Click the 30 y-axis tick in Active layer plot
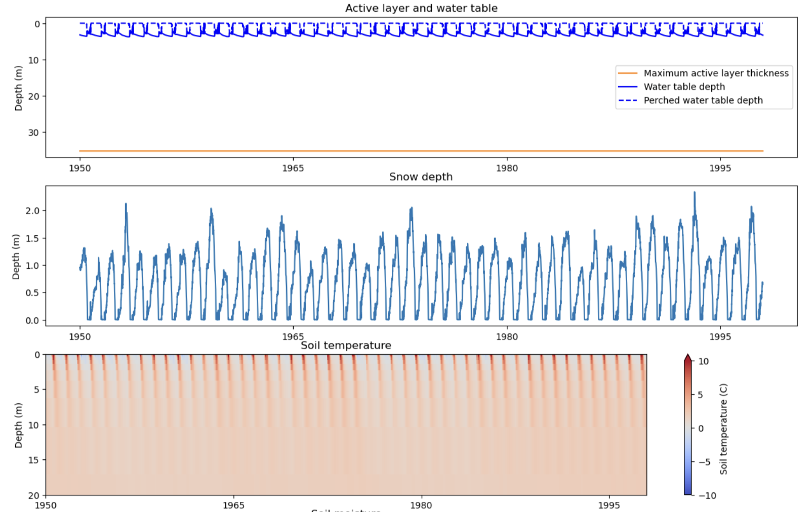The width and height of the screenshot is (812, 512). point(33,133)
